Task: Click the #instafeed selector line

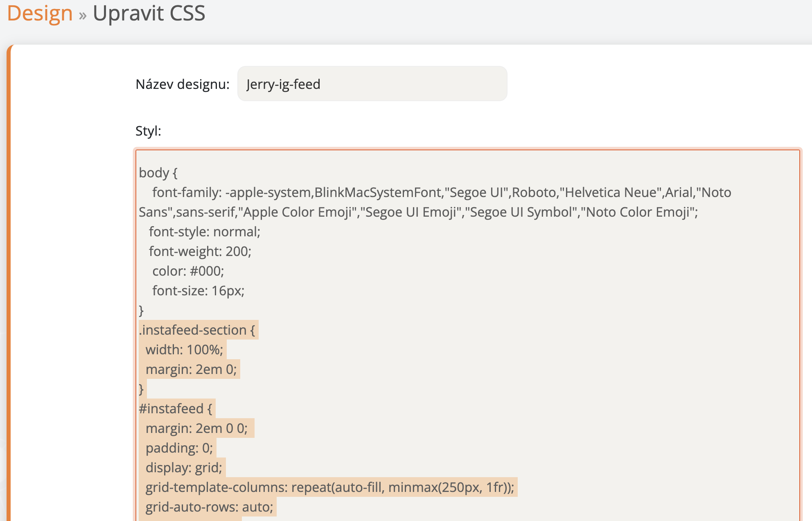Action: [x=175, y=409]
